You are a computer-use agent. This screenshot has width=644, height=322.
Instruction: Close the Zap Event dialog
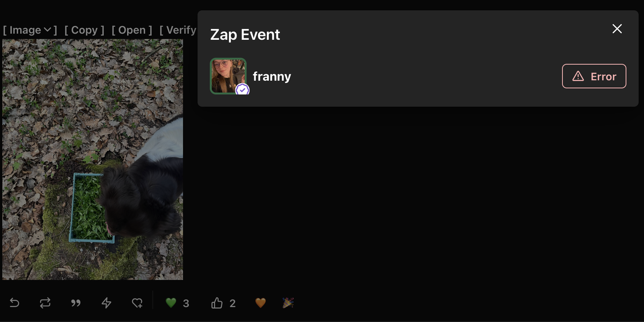[x=617, y=29]
